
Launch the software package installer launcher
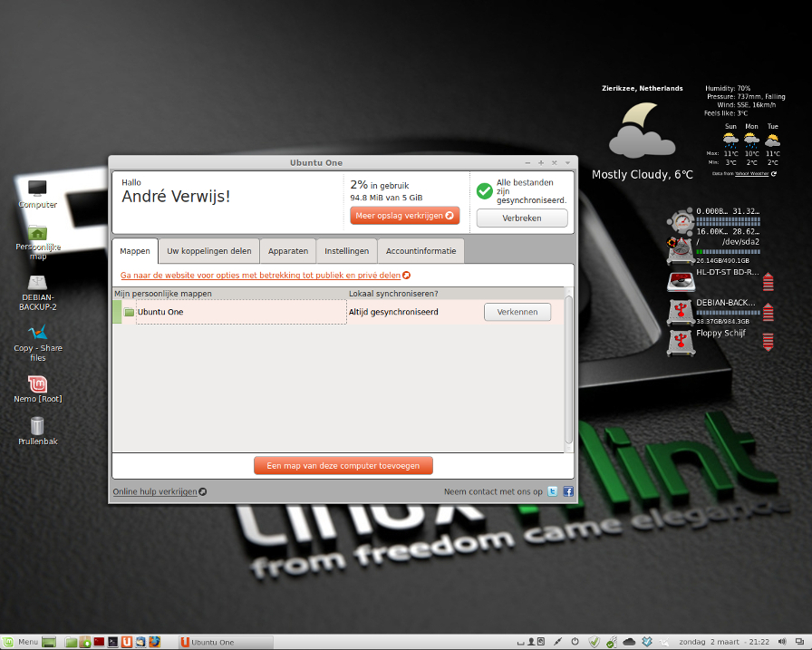click(x=85, y=642)
